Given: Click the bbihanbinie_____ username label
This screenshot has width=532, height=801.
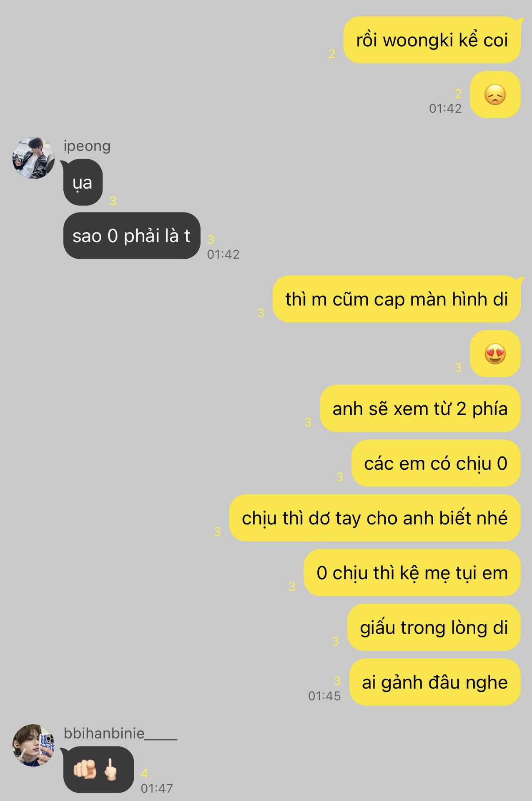Looking at the screenshot, I should tap(120, 733).
